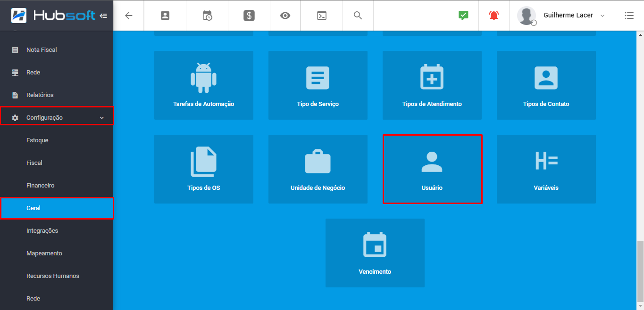
Task: Click the Tipos de OS copy-file icon
Action: [204, 162]
